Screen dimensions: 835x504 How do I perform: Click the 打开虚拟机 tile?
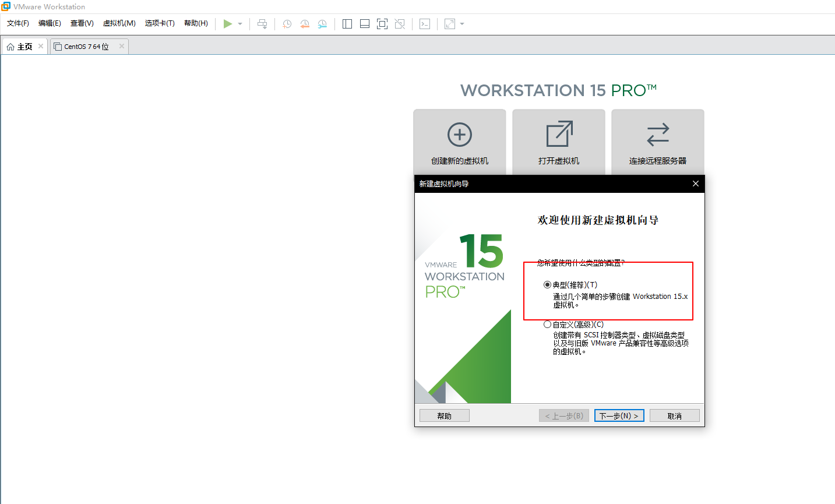click(x=559, y=142)
